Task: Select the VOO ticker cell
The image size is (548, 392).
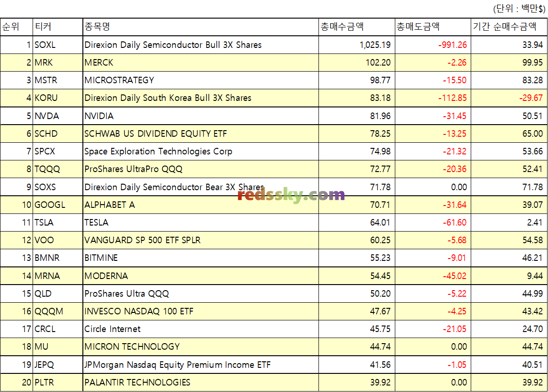Action: 58,240
